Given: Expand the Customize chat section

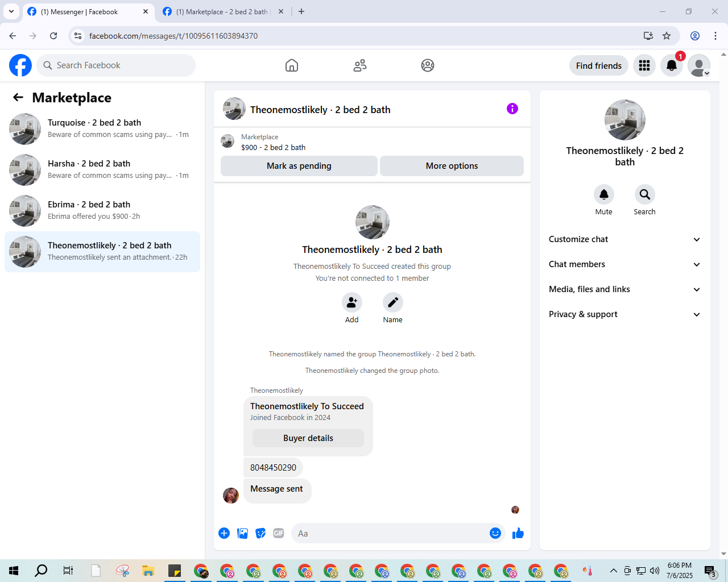Looking at the screenshot, I should [x=624, y=239].
